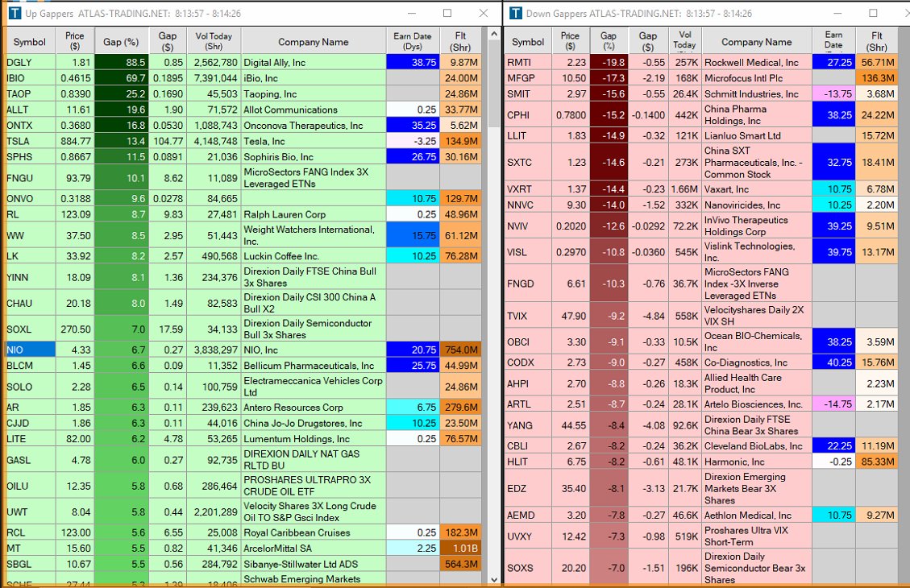Select the RCL symbol cell
Viewport: 910px width, 588px height.
31,532
